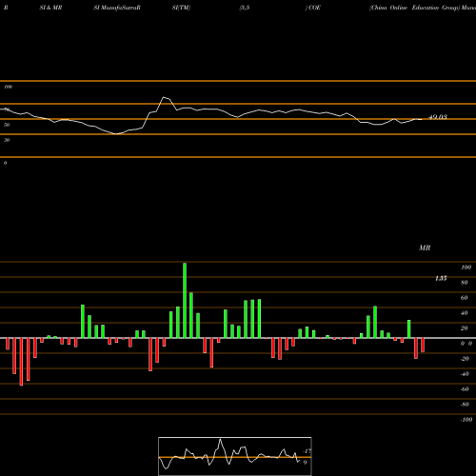Select the 80 label on the MR axis
This screenshot has height=476, width=476.
click(x=465, y=283)
